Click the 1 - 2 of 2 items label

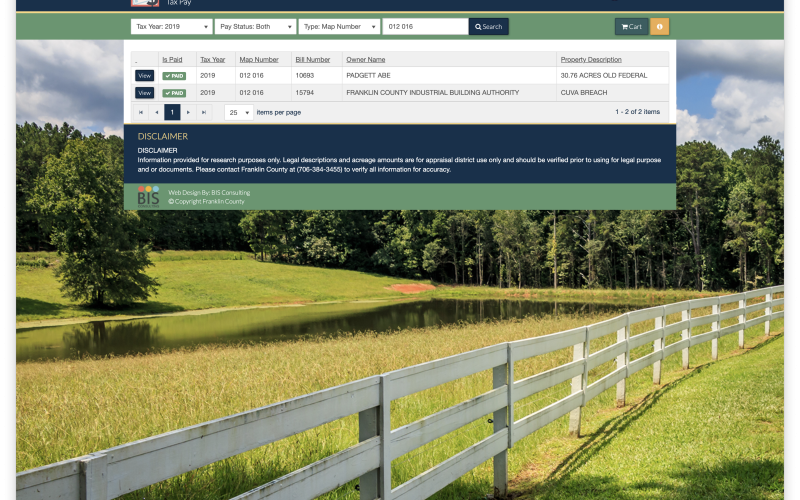coord(637,112)
